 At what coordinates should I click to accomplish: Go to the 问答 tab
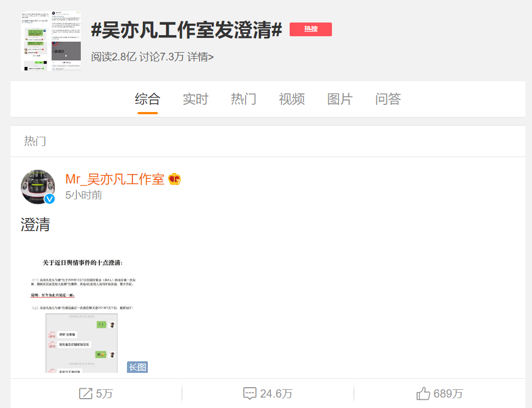pyautogui.click(x=388, y=99)
